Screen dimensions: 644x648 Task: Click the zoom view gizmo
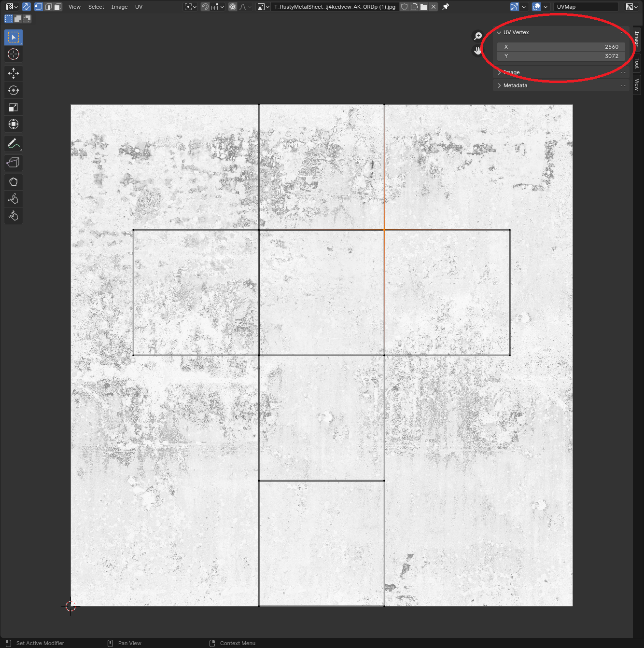coord(478,36)
